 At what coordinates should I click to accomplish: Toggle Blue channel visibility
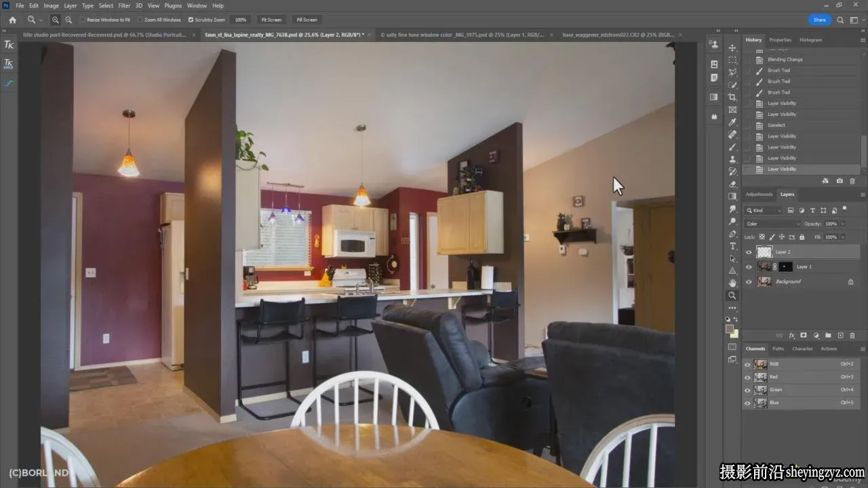(x=747, y=403)
